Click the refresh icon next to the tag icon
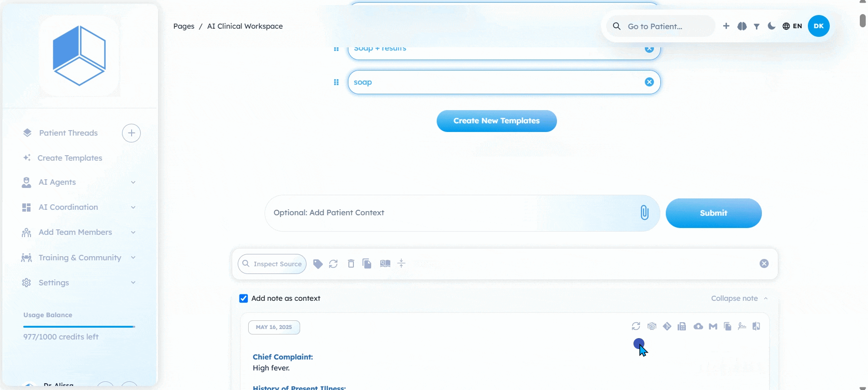This screenshot has height=390, width=868. 333,264
